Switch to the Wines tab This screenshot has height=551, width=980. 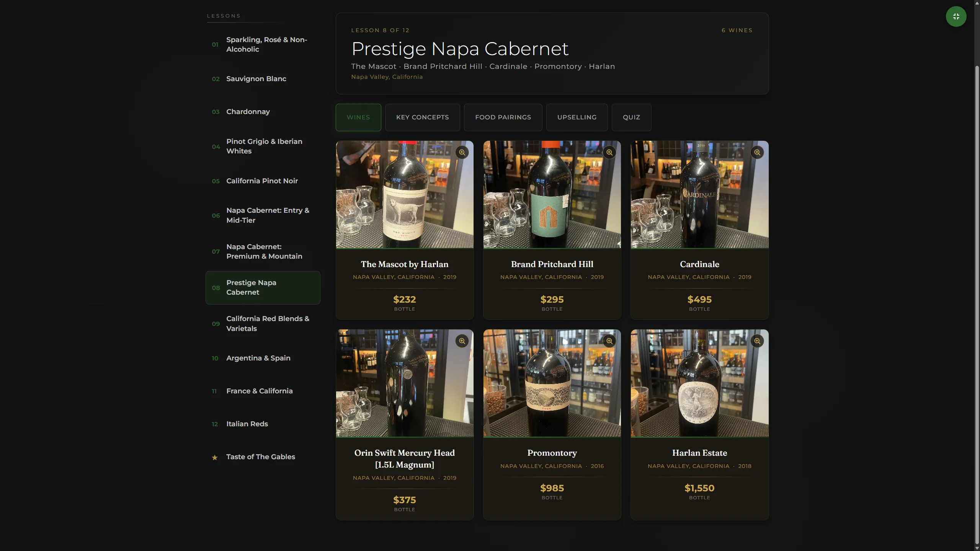[358, 117]
